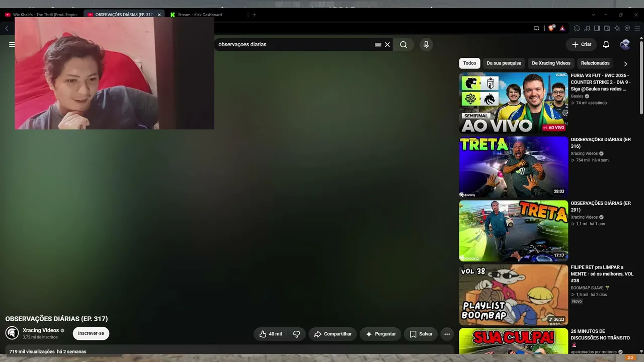Image resolution: width=644 pixels, height=362 pixels.
Task: Toggle the browser sidebar panel icon
Action: coord(597,28)
